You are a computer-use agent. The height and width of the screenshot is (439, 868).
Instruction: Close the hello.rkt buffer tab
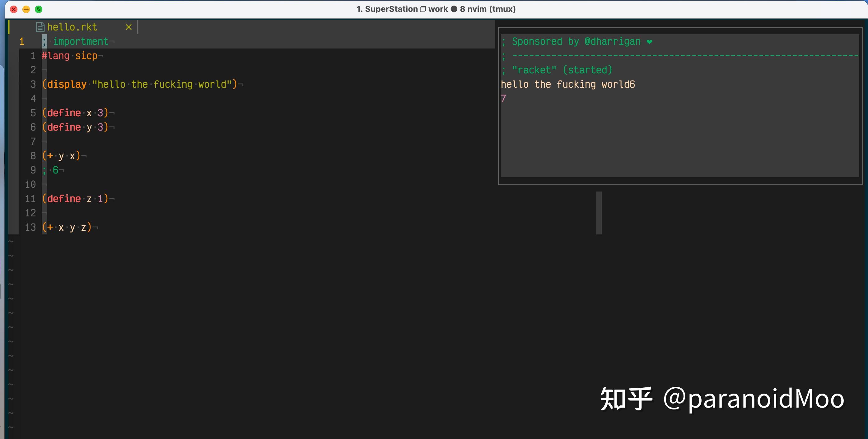coord(128,27)
